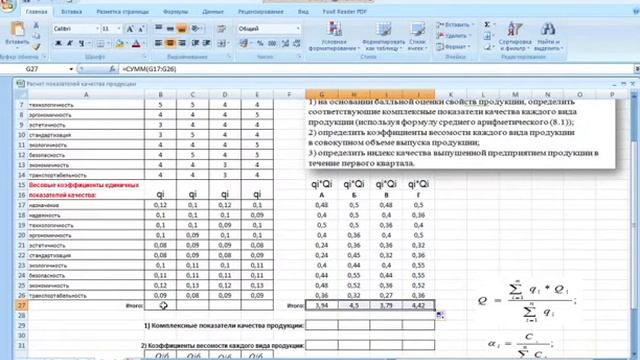640x360 pixels.
Task: Click the Increase Indent icon
Action: pyautogui.click(x=207, y=43)
